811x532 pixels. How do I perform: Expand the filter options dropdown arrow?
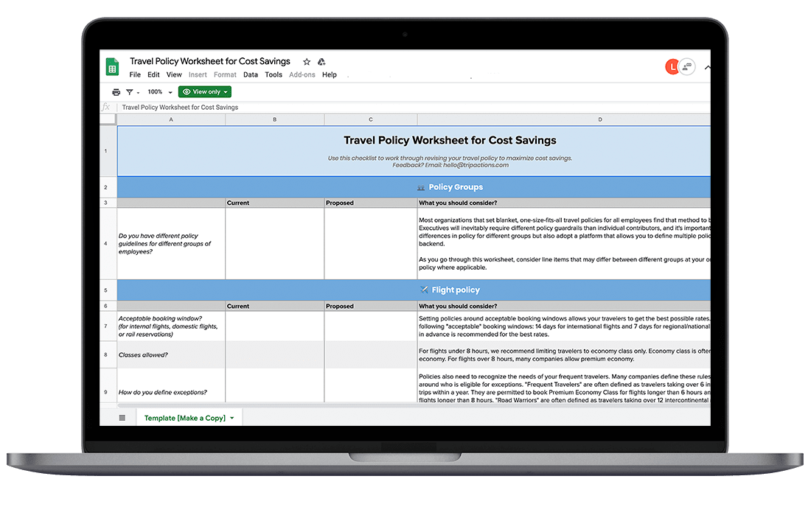pos(138,93)
